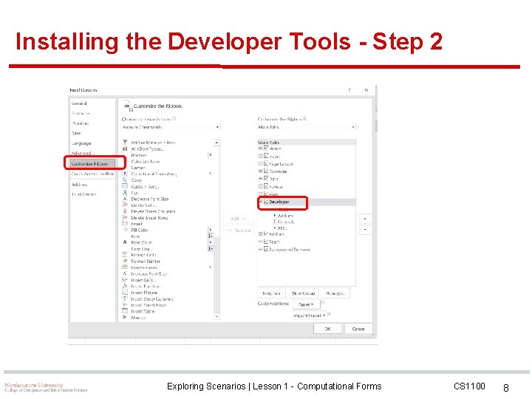
Task: Select the Insert Table icon
Action: point(125,311)
